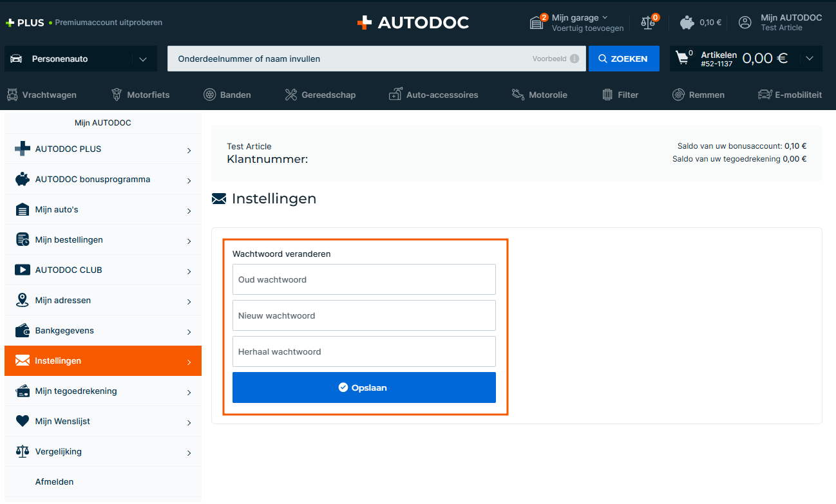The height and width of the screenshot is (504, 836).
Task: Expand the AUTODOC bonusprogramma row chevron
Action: coord(189,181)
